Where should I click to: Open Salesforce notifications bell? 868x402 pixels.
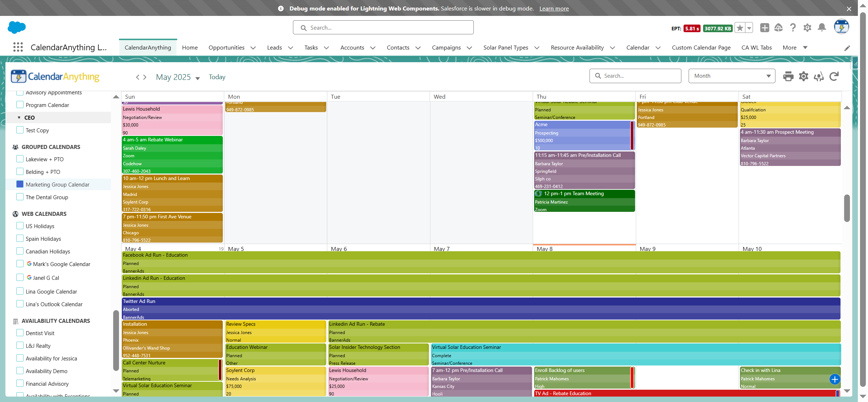822,28
